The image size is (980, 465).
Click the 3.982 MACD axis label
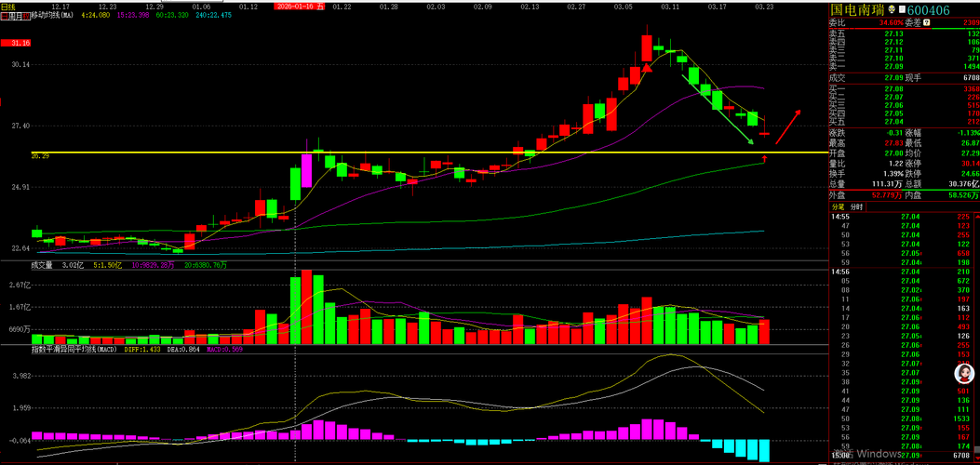(20, 376)
